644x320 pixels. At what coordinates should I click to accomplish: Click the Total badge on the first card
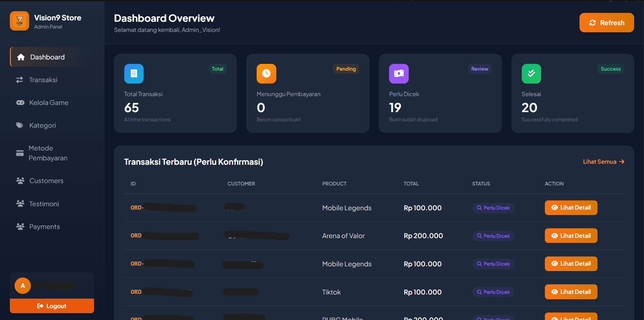point(217,69)
